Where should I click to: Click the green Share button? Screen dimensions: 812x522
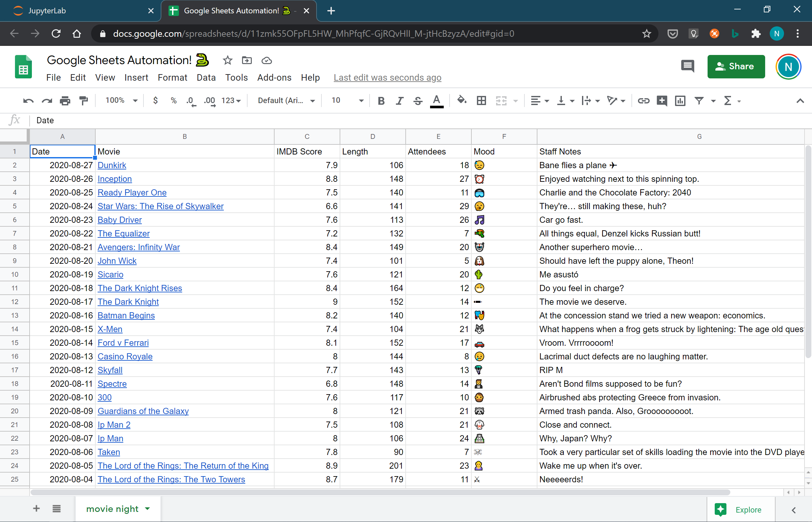[x=736, y=66]
